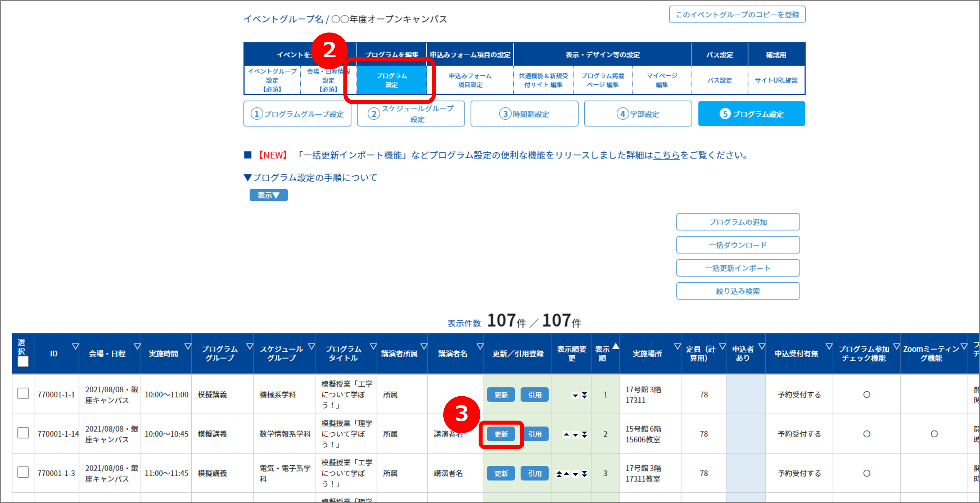Screen dimensions: 980x503
Task: Open the バス設定 sub-tab
Action: pos(720,80)
